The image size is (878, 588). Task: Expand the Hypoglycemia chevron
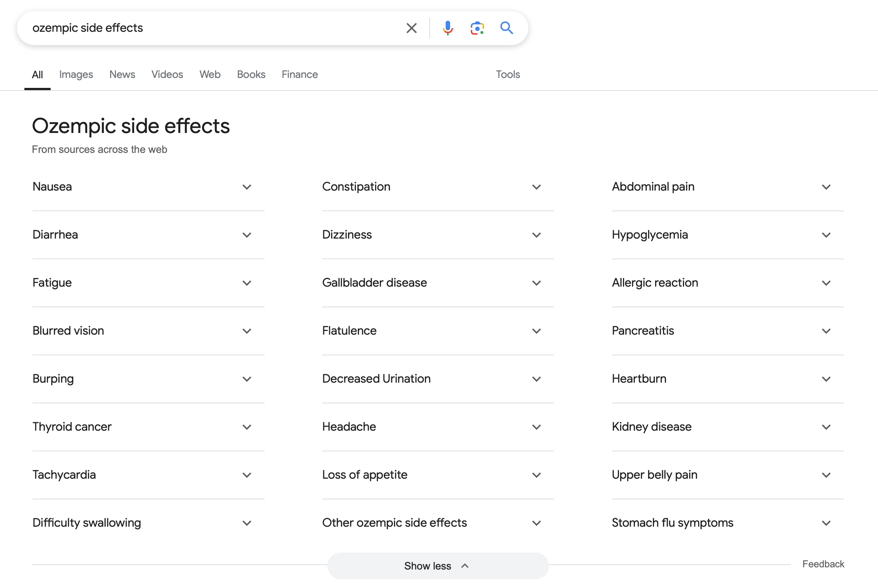[x=826, y=235]
